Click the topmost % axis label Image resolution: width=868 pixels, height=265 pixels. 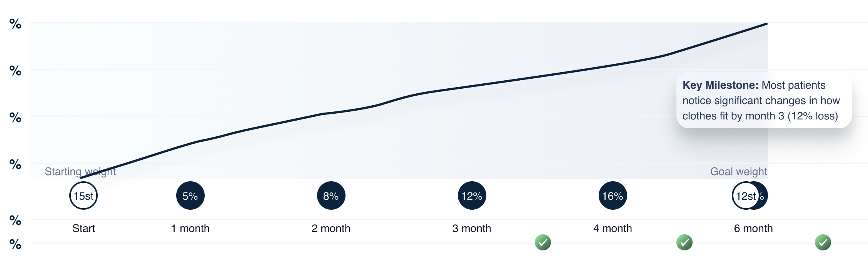pos(15,24)
